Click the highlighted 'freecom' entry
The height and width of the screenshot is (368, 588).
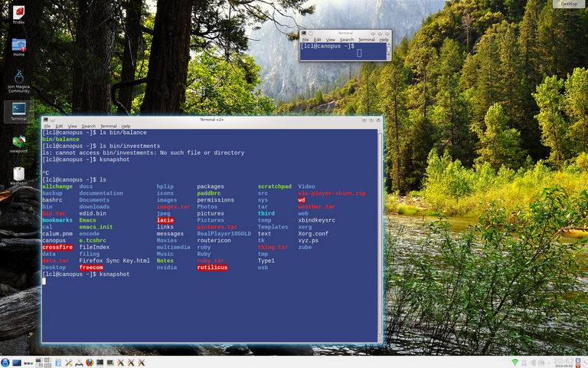point(91,268)
